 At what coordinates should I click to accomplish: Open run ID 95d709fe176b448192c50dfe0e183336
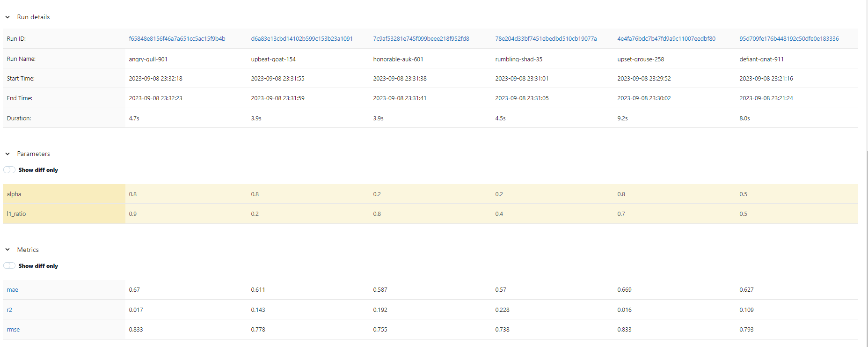pos(789,39)
